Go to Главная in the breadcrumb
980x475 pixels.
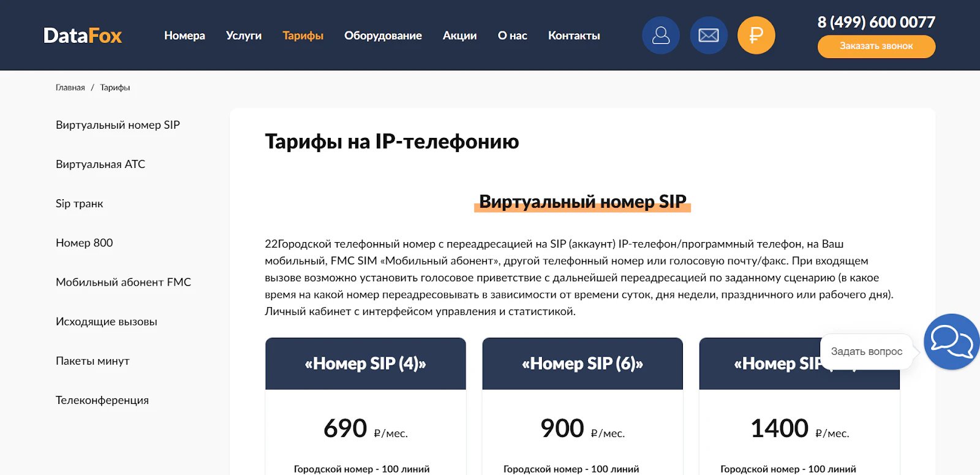click(x=70, y=88)
